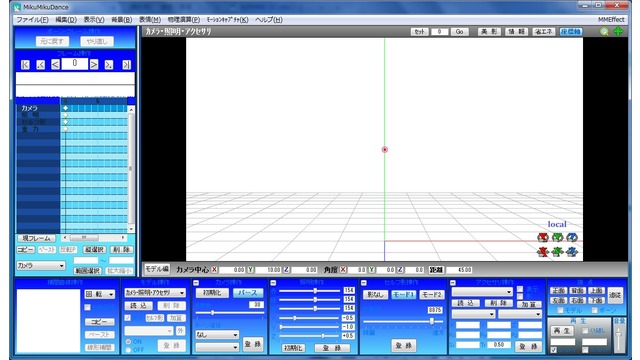Click the 影なし no shadow button

[375, 294]
